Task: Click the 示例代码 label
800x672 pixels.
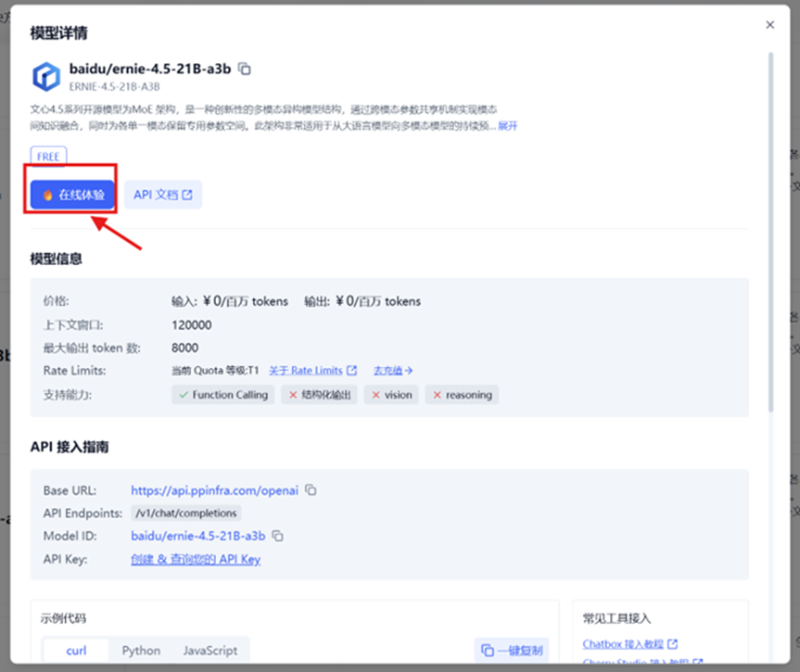Action: point(63,618)
